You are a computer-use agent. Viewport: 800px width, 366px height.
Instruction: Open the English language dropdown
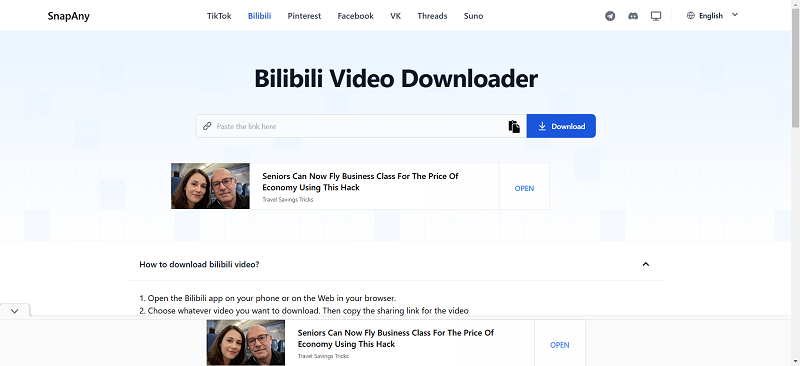coord(713,15)
